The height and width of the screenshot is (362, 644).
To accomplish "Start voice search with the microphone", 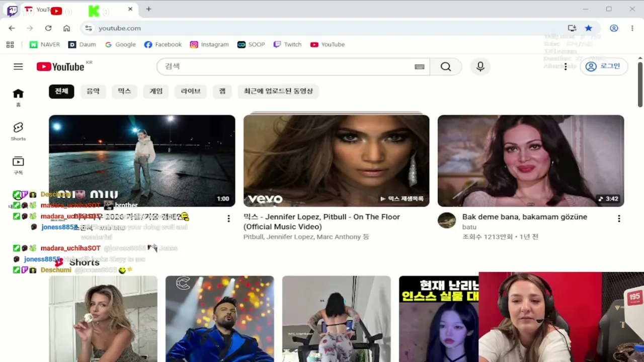I will click(x=480, y=66).
